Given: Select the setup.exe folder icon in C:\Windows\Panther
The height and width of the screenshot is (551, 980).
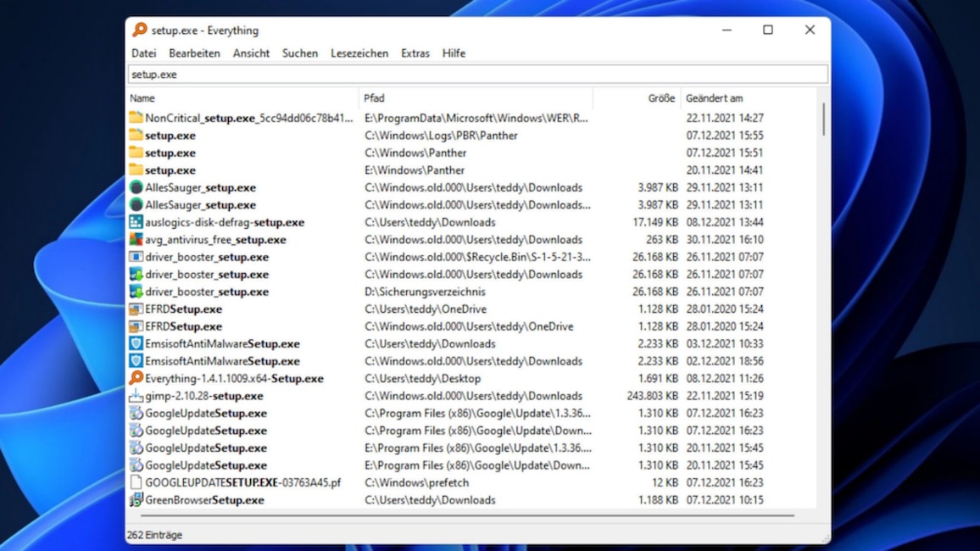Looking at the screenshot, I should point(136,153).
